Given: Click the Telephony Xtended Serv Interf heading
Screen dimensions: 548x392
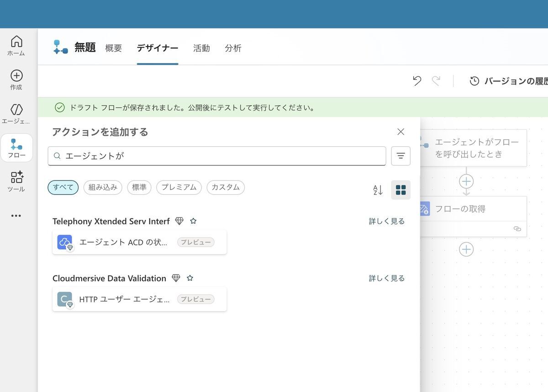Looking at the screenshot, I should pos(111,221).
